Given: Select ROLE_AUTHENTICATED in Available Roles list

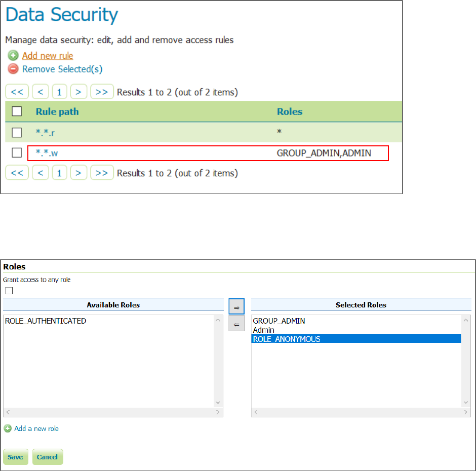Looking at the screenshot, I should (x=46, y=321).
